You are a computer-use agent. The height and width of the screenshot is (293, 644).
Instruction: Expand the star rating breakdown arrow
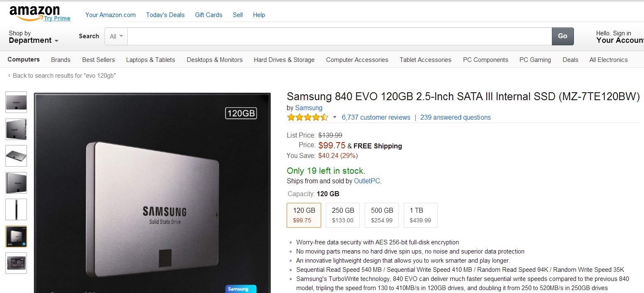(x=335, y=118)
